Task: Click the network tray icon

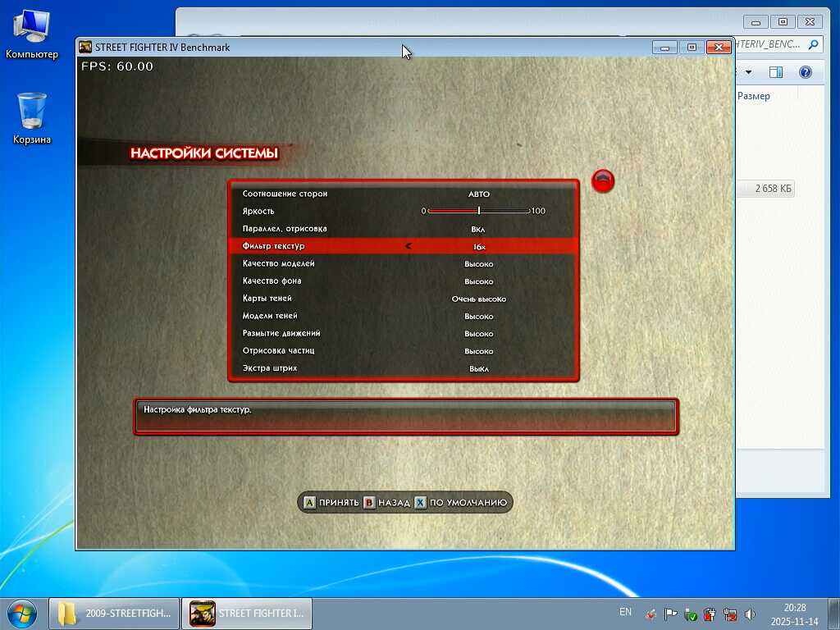Action: (729, 614)
